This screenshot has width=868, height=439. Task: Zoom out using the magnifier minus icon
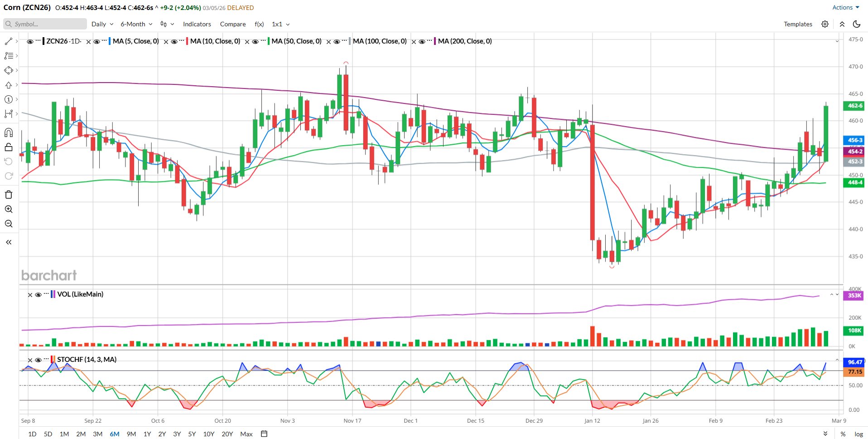pyautogui.click(x=9, y=224)
